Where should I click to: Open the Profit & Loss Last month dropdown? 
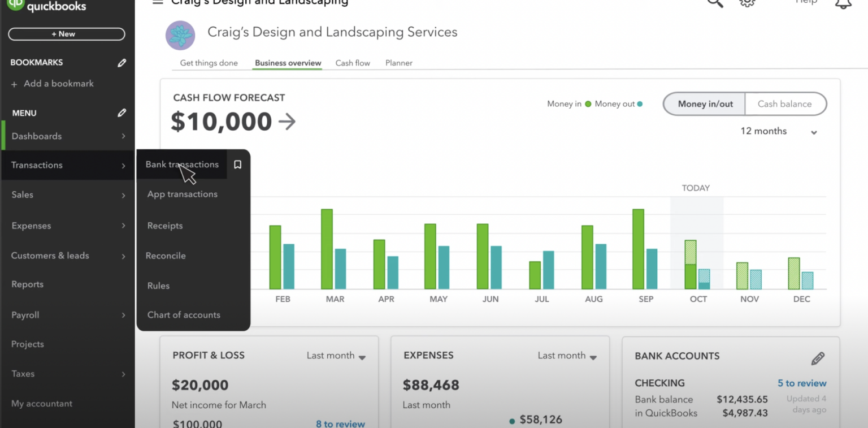tap(336, 356)
